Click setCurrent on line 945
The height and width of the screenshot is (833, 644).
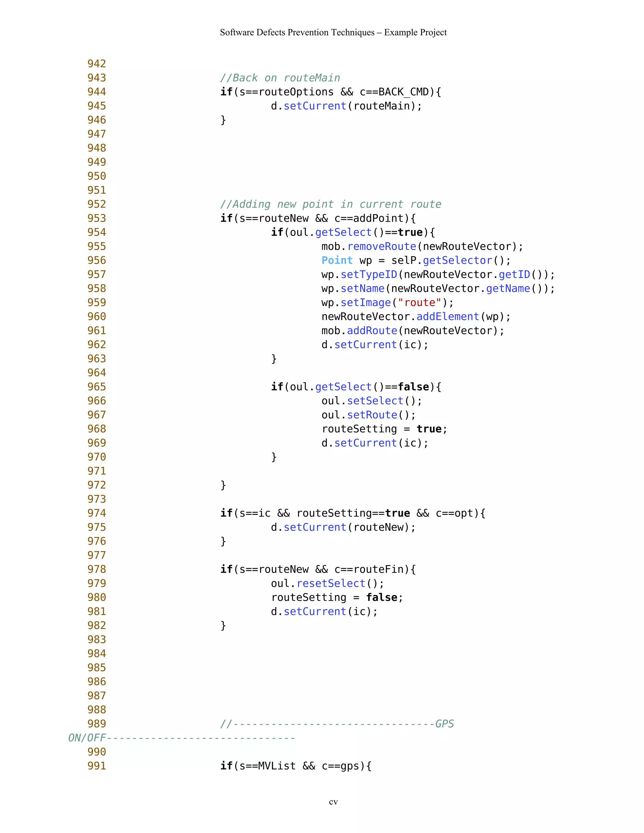click(x=315, y=106)
